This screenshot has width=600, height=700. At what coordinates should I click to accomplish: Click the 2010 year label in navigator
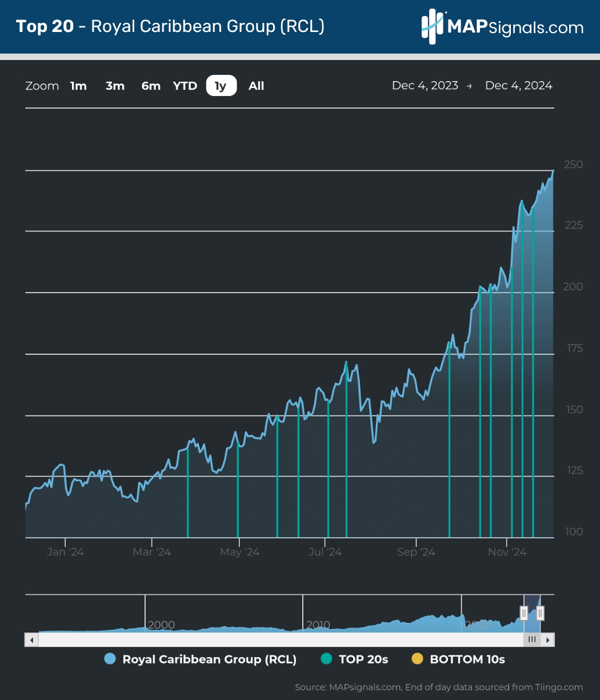pos(318,625)
